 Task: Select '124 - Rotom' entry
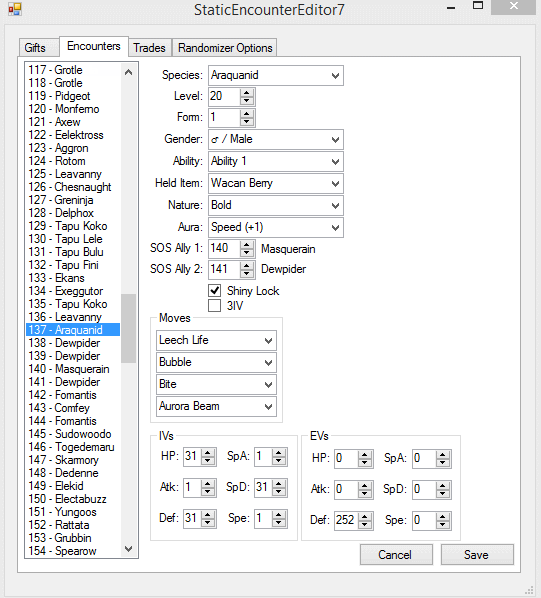(x=73, y=161)
